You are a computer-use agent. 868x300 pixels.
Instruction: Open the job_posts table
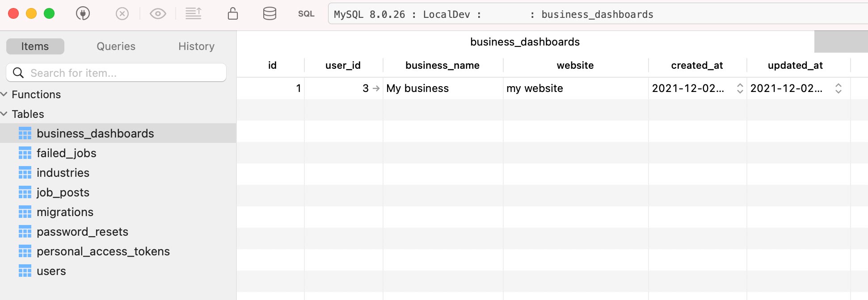point(118,192)
